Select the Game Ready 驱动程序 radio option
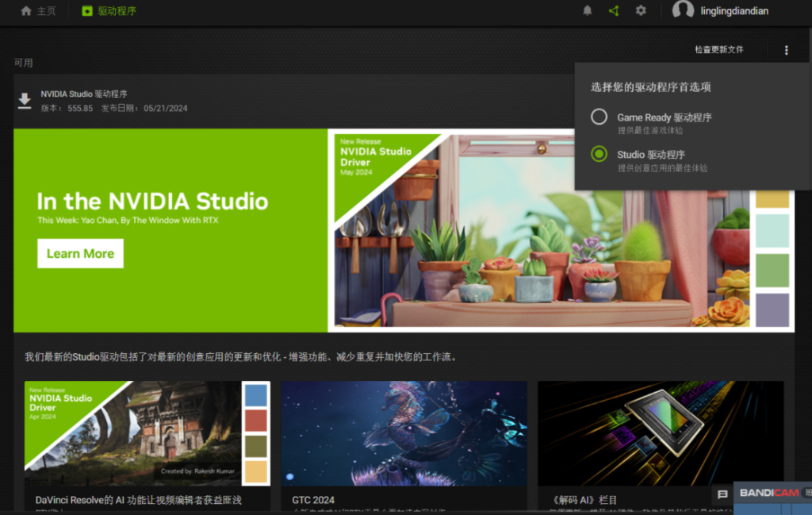812x515 pixels. pyautogui.click(x=599, y=117)
